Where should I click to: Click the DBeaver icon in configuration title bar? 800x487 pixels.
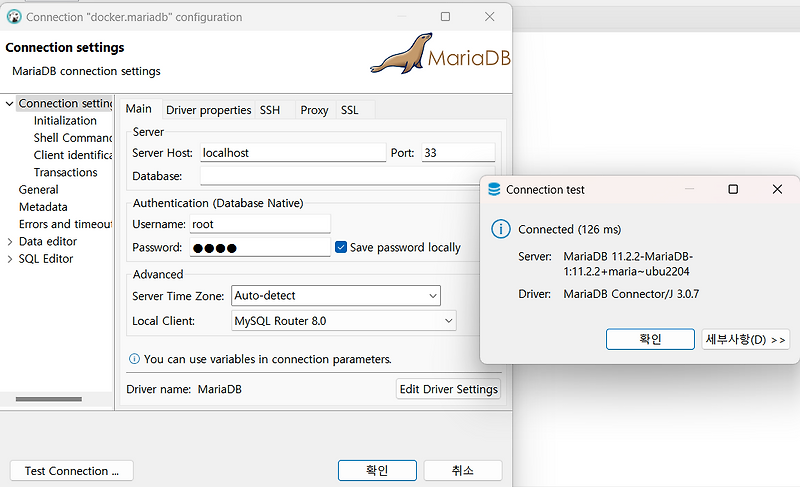tap(14, 17)
